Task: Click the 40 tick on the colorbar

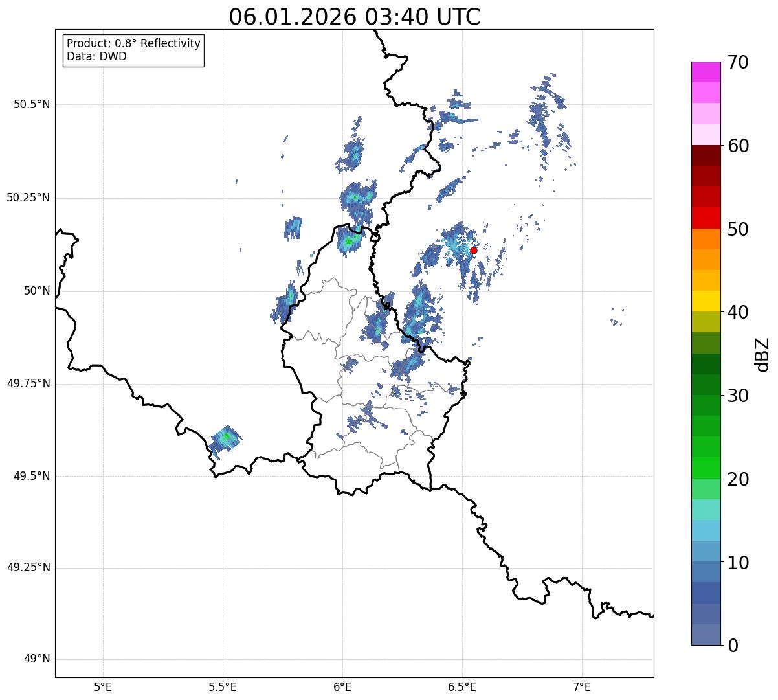Action: (x=738, y=312)
